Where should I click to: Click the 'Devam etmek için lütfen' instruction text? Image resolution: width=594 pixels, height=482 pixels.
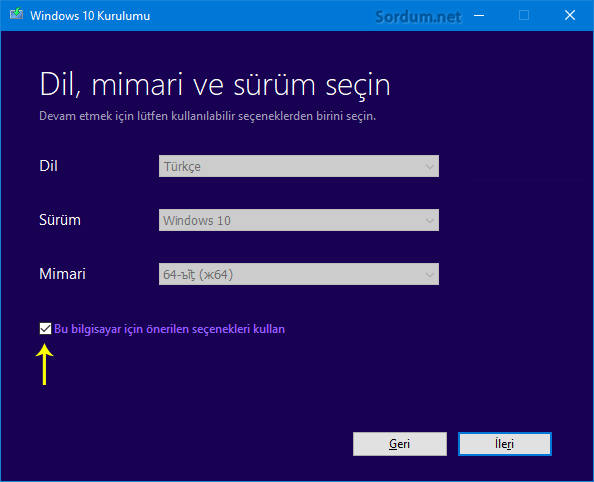[208, 116]
